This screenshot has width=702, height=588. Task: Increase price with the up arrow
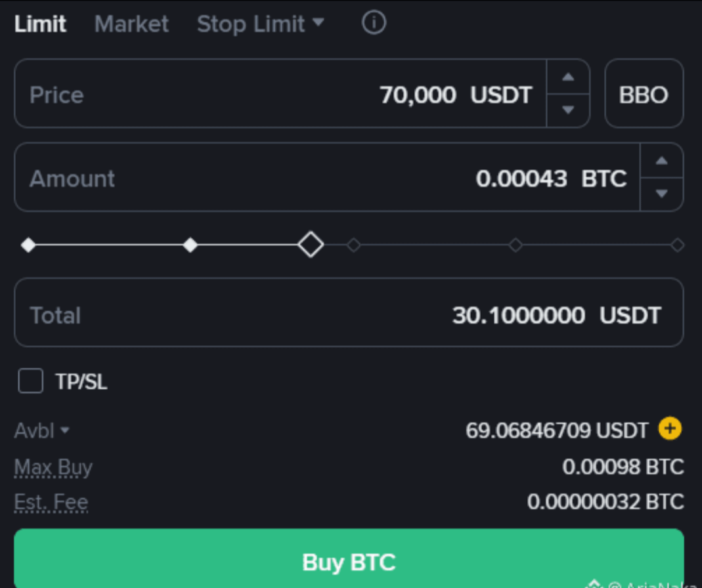click(x=568, y=77)
